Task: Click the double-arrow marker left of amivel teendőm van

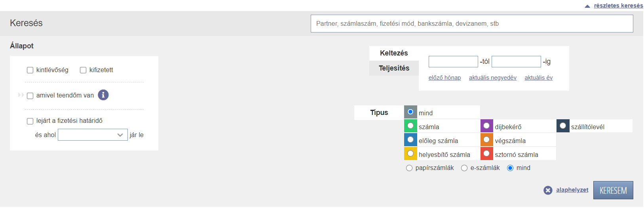Action: (21, 95)
